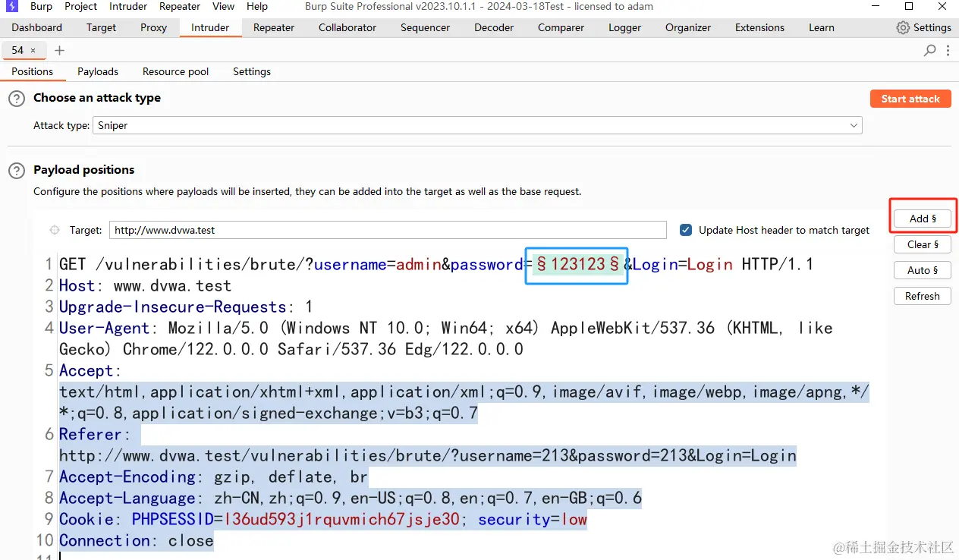959x560 pixels.
Task: Click the Accept-Encoding header line
Action: (x=213, y=477)
